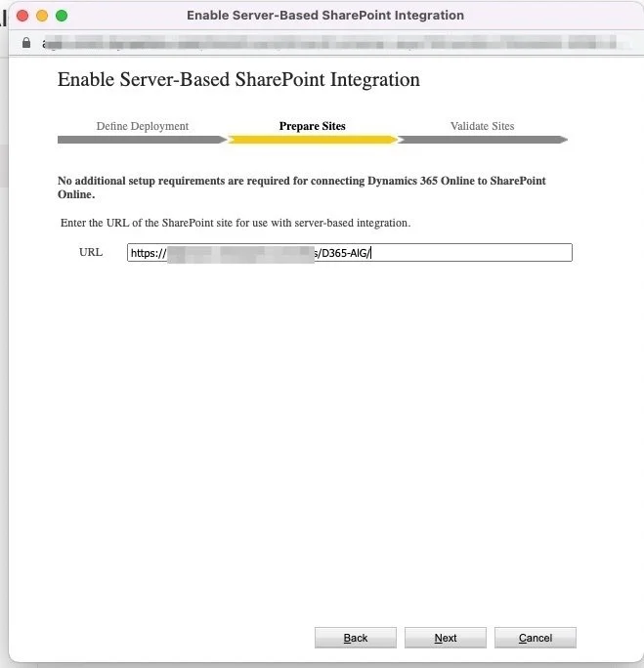Click the lock icon in address bar

pos(26,43)
